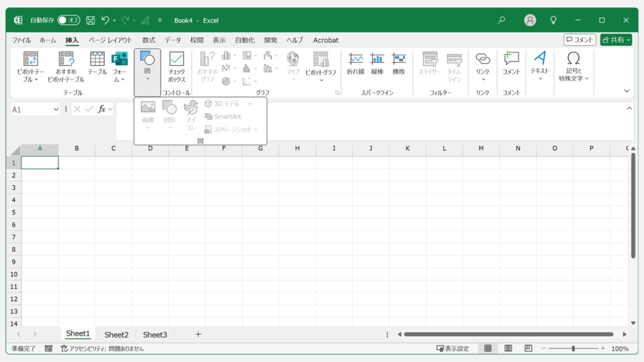
Task: Open the Acrobat tab
Action: pyautogui.click(x=326, y=40)
